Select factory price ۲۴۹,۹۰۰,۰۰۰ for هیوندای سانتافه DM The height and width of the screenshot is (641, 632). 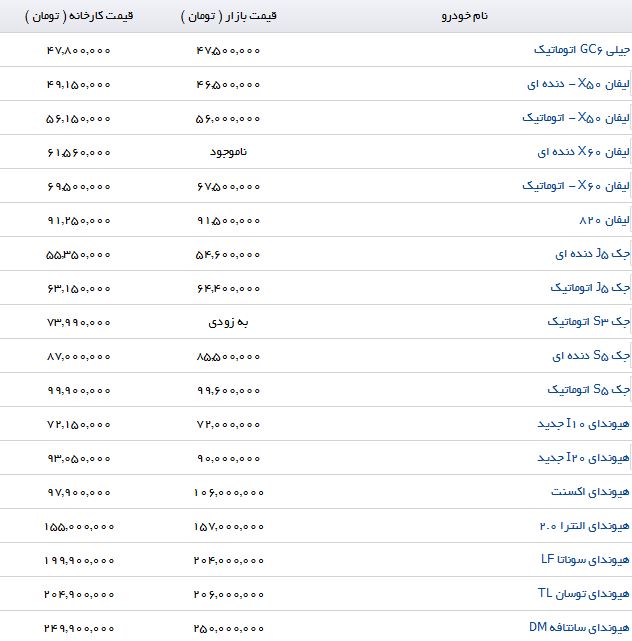point(79,628)
